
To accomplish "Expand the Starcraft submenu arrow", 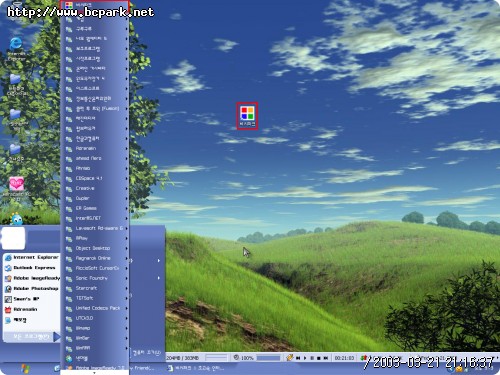I will 127,288.
